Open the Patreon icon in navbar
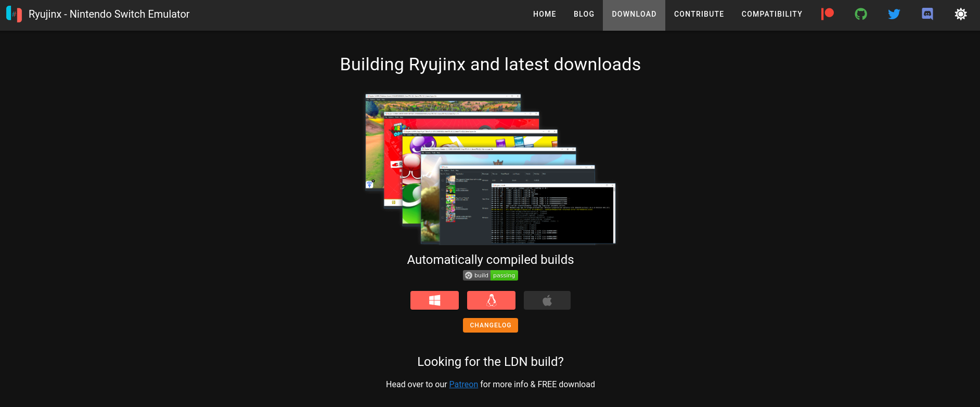This screenshot has width=980, height=407. click(x=828, y=14)
